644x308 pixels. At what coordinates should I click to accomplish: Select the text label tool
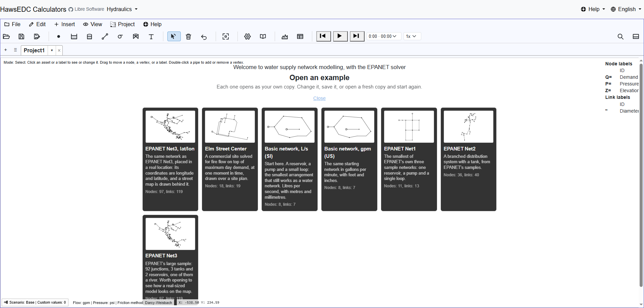[x=151, y=37]
